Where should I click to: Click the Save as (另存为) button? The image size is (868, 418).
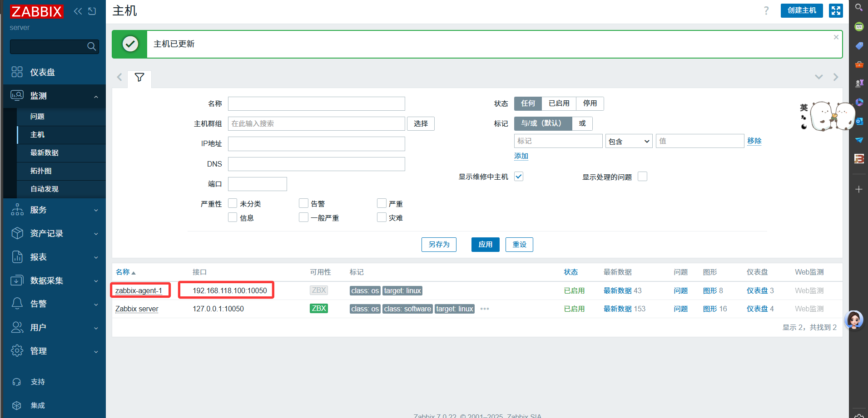click(439, 245)
